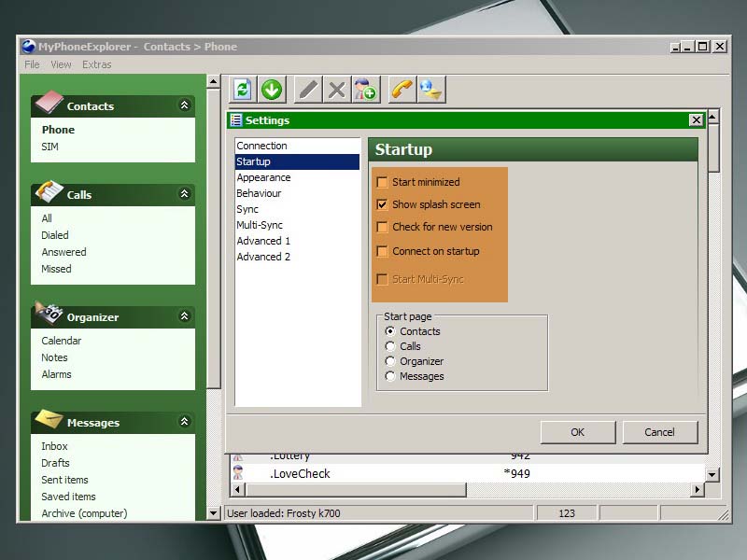
Task: Click sidebar scrollbar down arrow
Action: click(213, 513)
